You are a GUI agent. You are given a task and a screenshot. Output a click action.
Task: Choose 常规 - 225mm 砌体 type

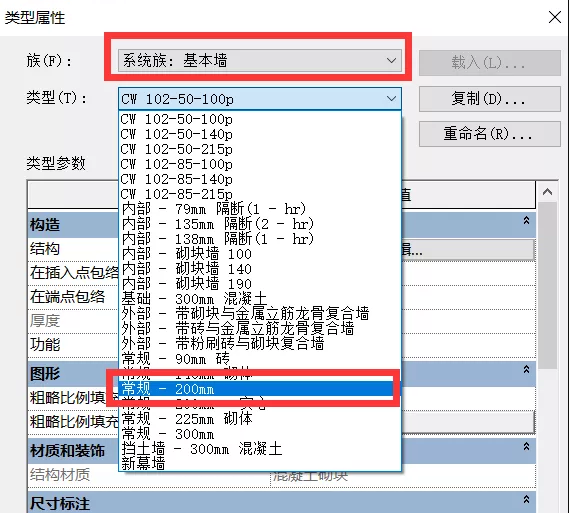pyautogui.click(x=260, y=419)
